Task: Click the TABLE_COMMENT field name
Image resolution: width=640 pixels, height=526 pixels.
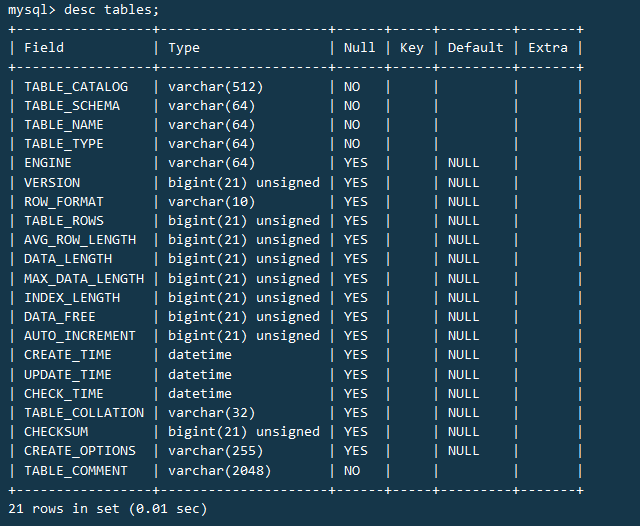Action: click(76, 471)
